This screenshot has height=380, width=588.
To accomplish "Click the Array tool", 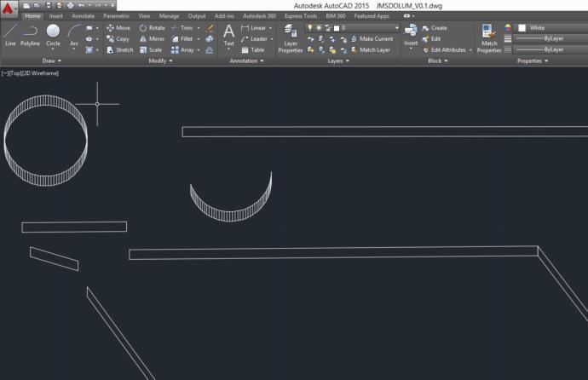I will [182, 49].
